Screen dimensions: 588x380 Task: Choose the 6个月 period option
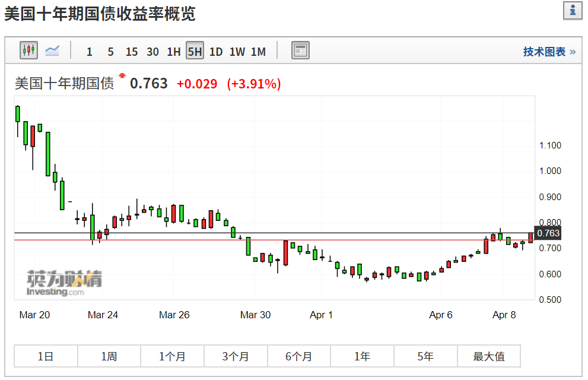tap(298, 356)
